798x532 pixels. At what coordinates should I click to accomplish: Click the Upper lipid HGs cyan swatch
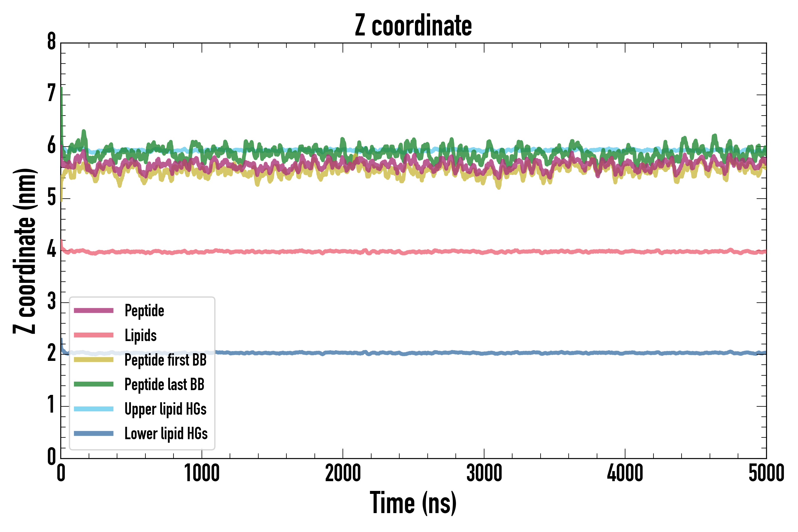click(94, 409)
